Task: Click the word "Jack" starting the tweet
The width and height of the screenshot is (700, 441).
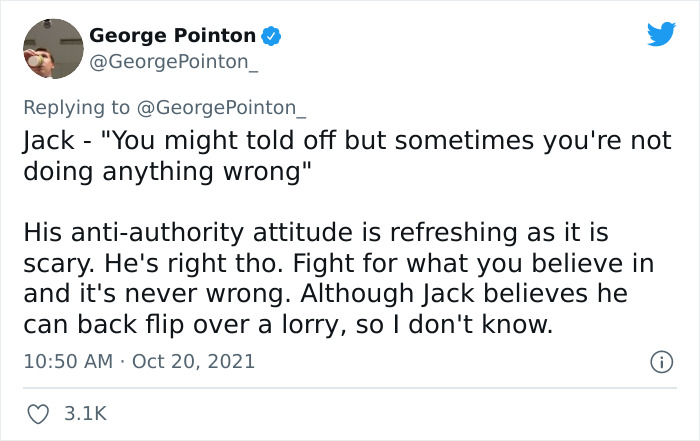Action: pos(43,141)
